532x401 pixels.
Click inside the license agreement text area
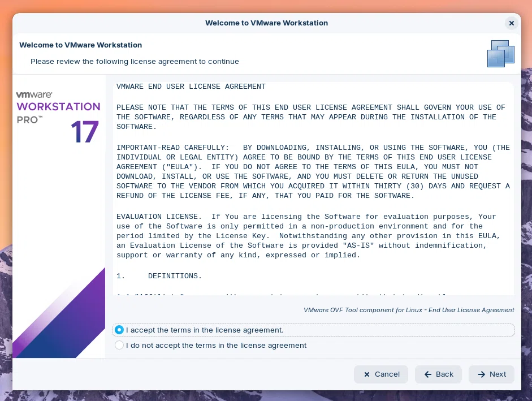pyautogui.click(x=314, y=188)
